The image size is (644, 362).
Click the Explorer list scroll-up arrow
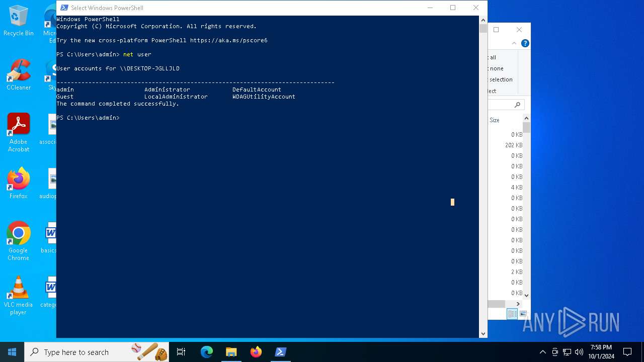[x=527, y=119]
